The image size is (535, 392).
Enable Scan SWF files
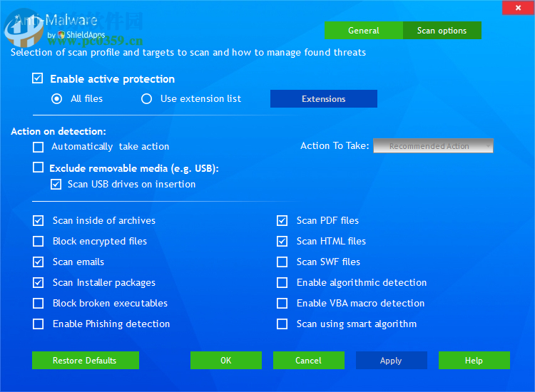282,262
